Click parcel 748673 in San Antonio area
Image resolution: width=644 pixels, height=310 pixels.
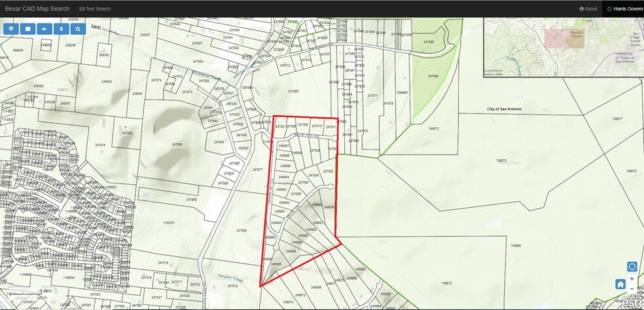pyautogui.click(x=433, y=129)
